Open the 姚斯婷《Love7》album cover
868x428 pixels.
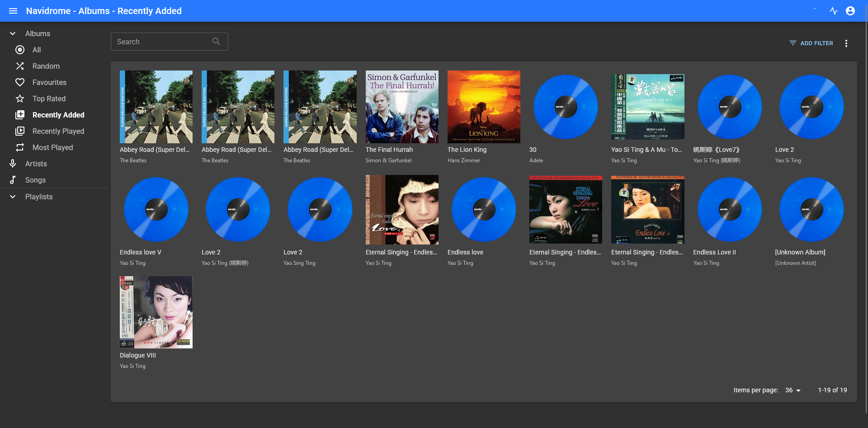coord(730,107)
